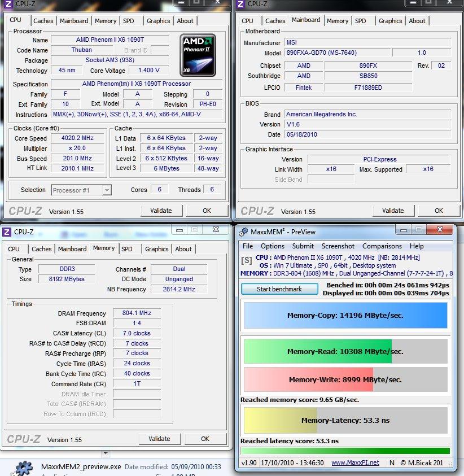Click Start benchmark in MaxxMEM
Image resolution: width=464 pixels, height=476 pixels.
[x=279, y=289]
